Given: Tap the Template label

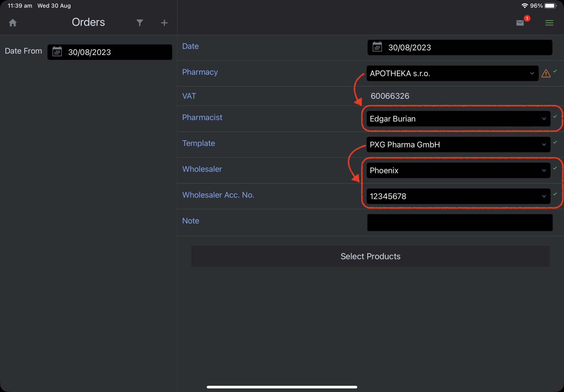Looking at the screenshot, I should (198, 143).
